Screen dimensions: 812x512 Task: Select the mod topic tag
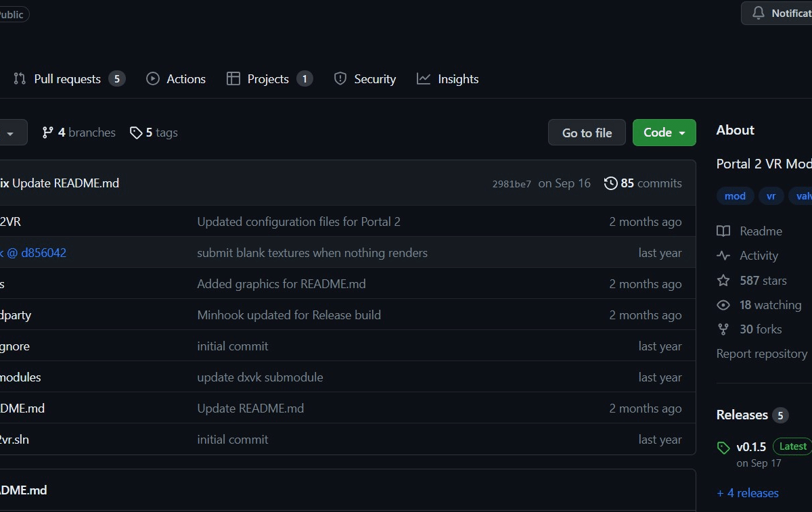point(735,196)
